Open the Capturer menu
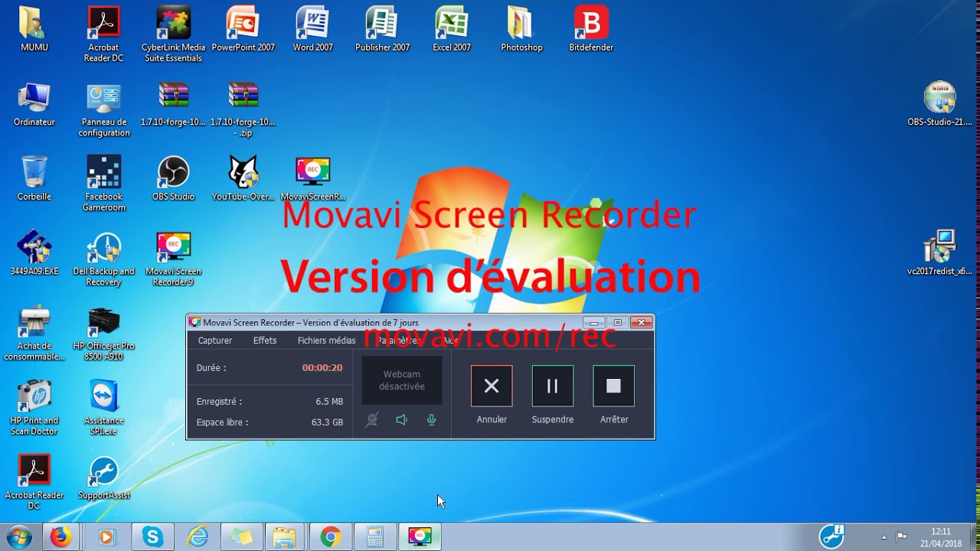 point(215,341)
